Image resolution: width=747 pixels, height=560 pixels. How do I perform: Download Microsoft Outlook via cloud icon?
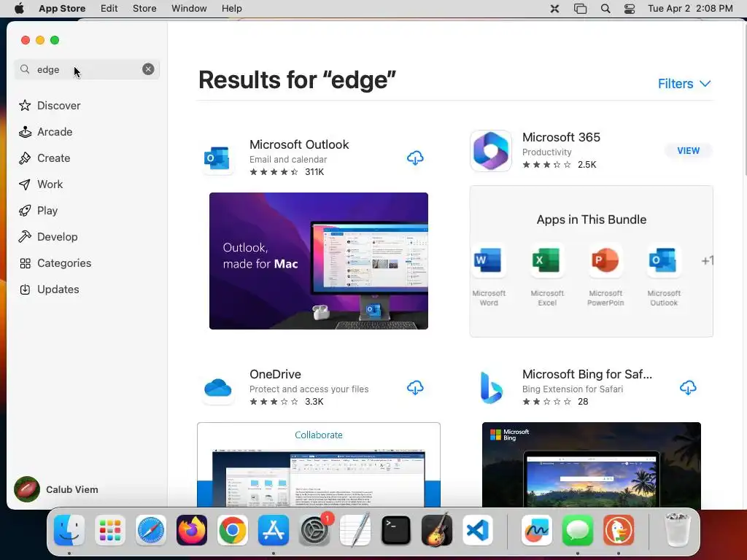415,157
